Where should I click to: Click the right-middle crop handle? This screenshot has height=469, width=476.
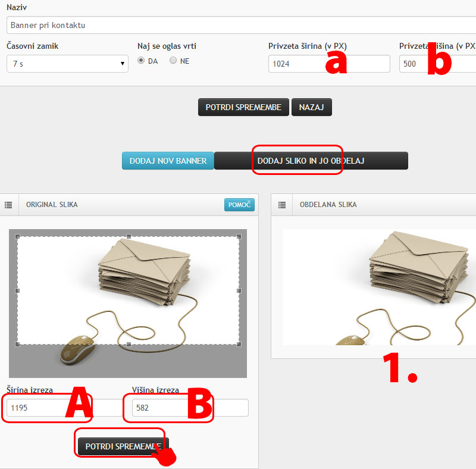point(239,290)
